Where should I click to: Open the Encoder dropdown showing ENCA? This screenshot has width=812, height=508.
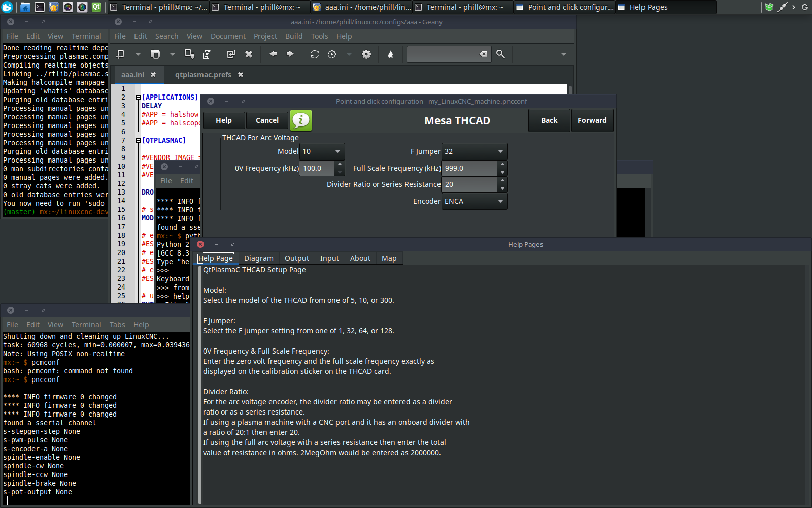pyautogui.click(x=475, y=201)
